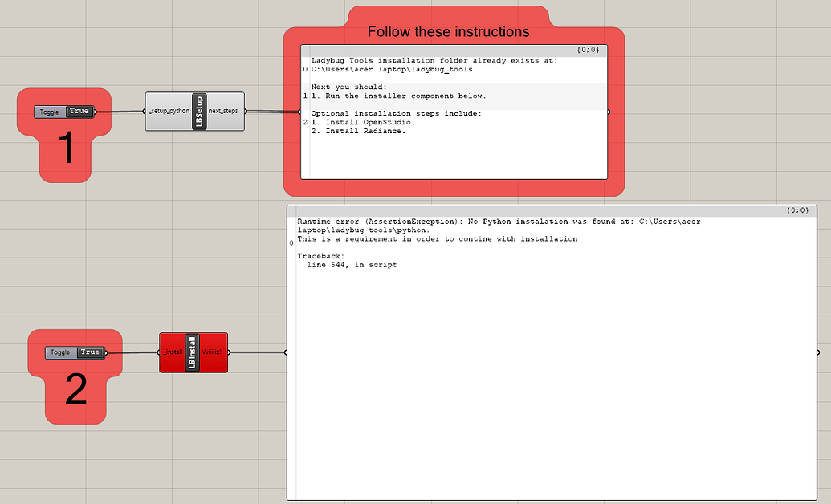Viewport: 831px width, 504px height.
Task: Switch the step 1 Toggle's True value
Action: coord(79,112)
